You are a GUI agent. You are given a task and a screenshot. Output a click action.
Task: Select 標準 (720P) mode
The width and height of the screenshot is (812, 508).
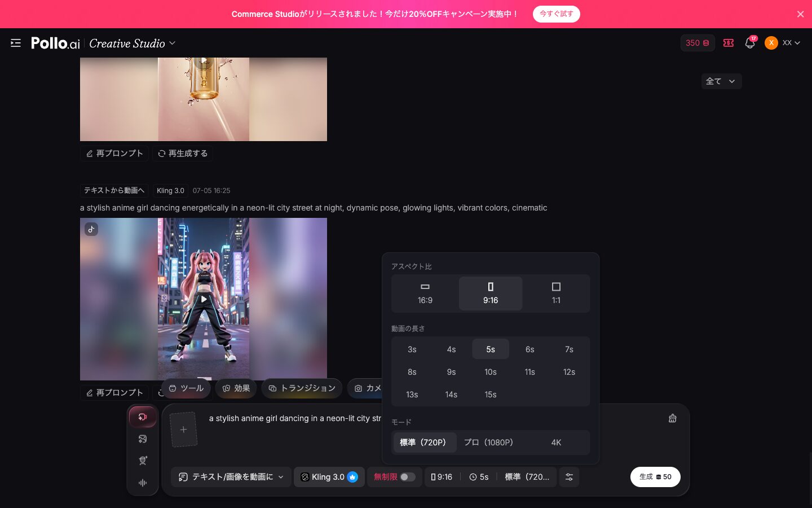[x=425, y=443]
